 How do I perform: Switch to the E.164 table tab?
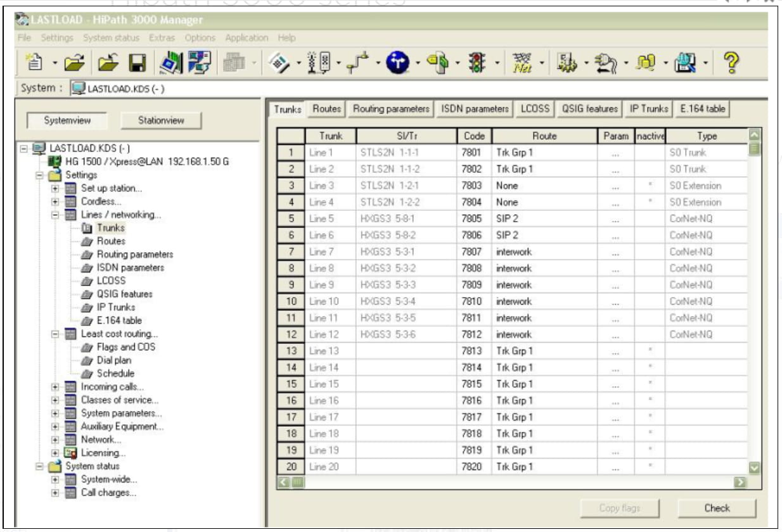point(702,109)
